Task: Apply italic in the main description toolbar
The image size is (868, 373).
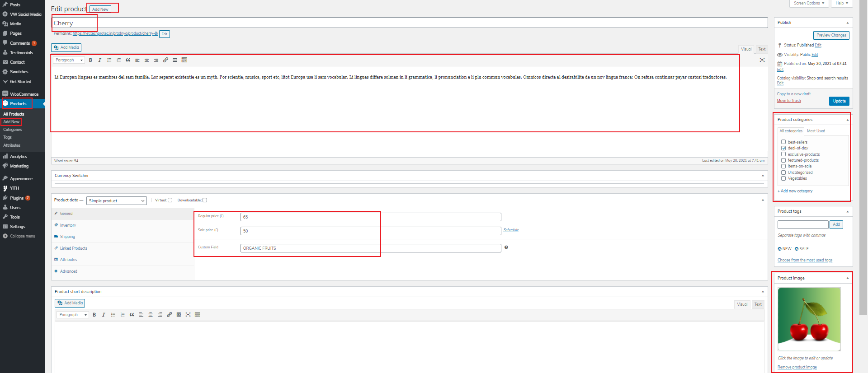Action: [100, 60]
